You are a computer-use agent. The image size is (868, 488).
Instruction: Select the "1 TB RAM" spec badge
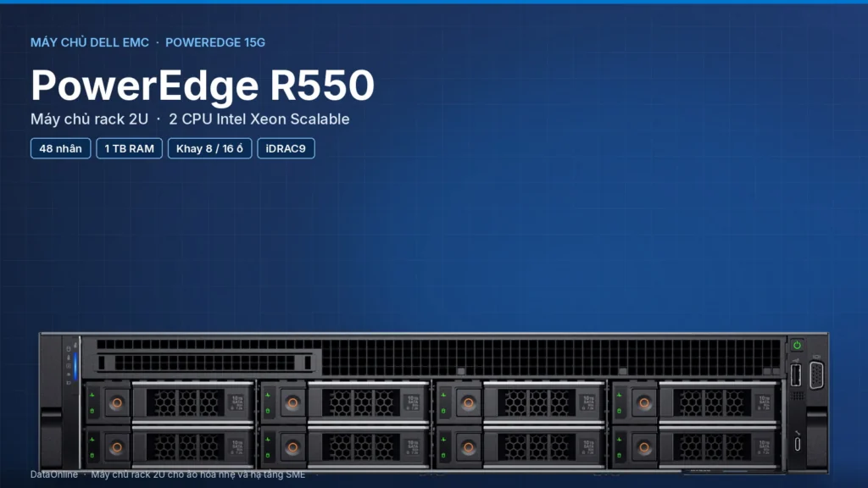pos(129,148)
